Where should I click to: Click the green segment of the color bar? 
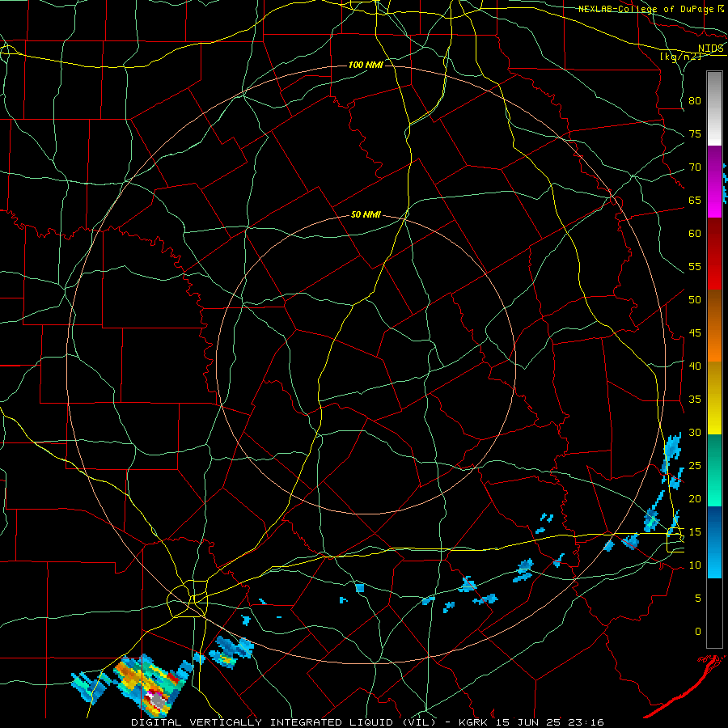click(x=714, y=470)
